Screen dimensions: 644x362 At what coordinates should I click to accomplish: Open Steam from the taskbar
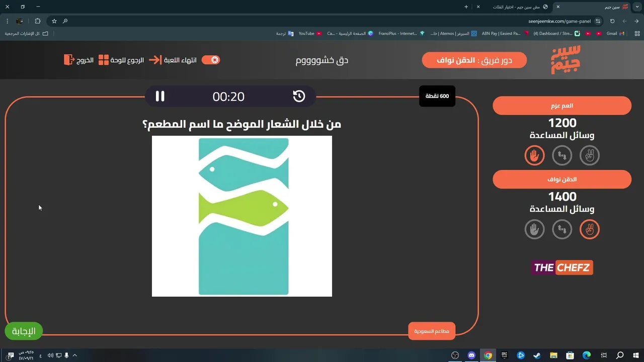click(x=537, y=355)
